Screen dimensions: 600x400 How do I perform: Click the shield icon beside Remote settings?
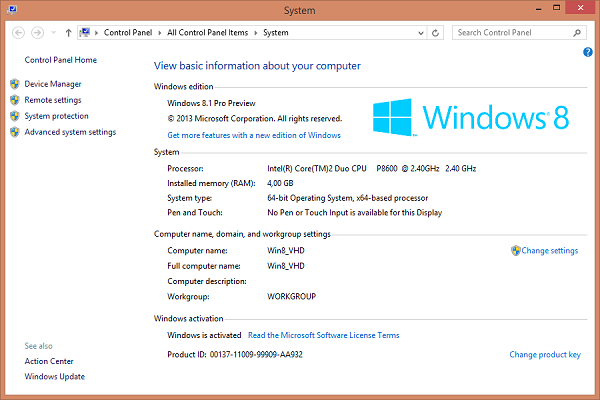pos(15,100)
